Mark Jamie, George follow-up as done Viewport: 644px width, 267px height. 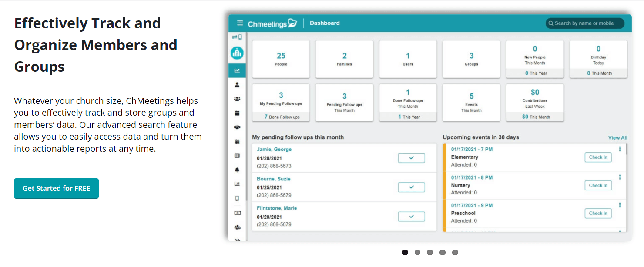(x=411, y=158)
